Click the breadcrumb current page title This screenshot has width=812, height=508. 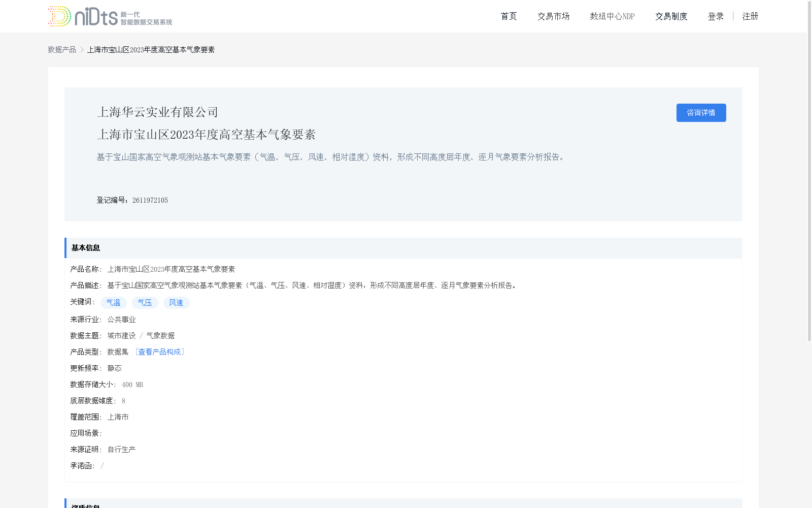click(x=151, y=50)
